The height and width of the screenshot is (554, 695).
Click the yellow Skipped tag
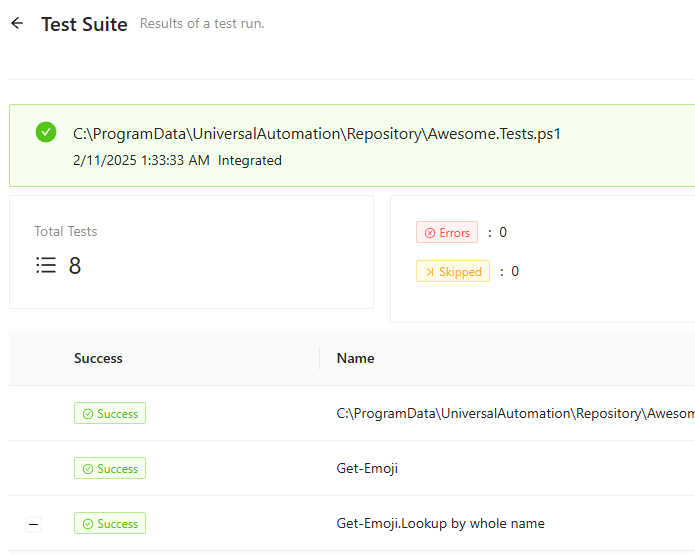453,271
